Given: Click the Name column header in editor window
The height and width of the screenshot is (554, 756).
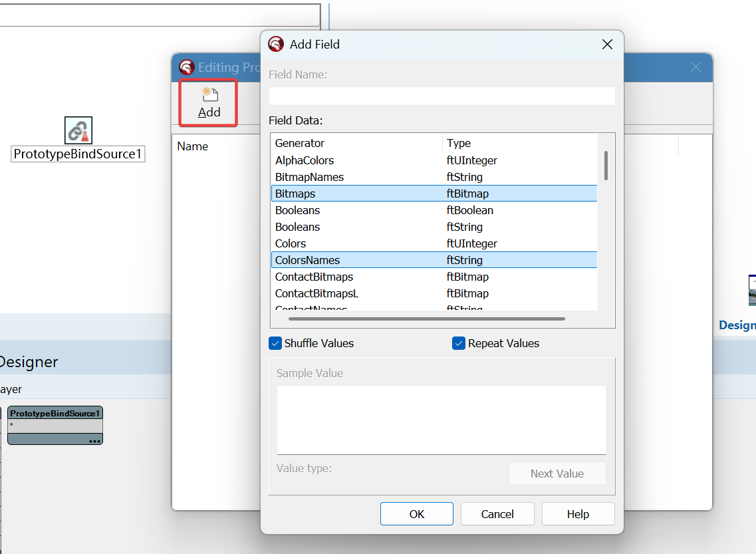Looking at the screenshot, I should click(x=192, y=146).
